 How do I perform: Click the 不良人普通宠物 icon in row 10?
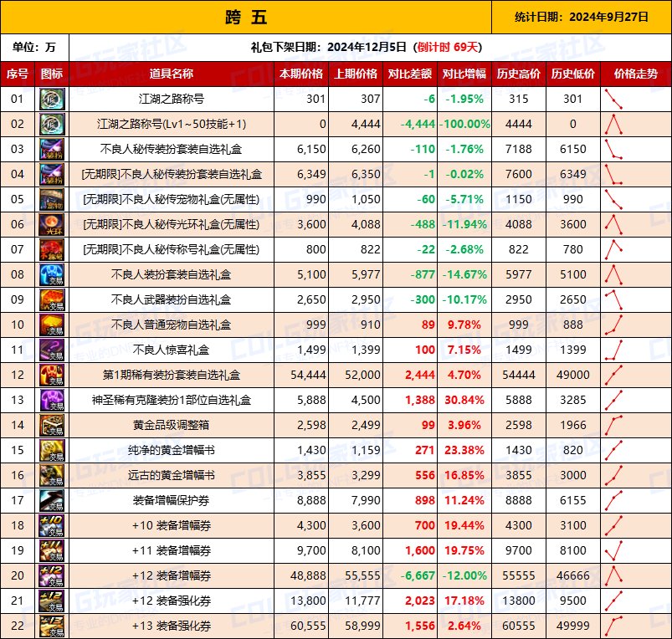pos(52,325)
